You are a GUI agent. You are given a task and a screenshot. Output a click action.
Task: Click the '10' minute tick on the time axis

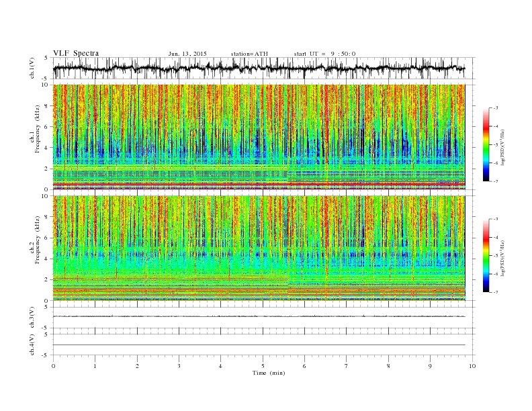tap(472, 366)
